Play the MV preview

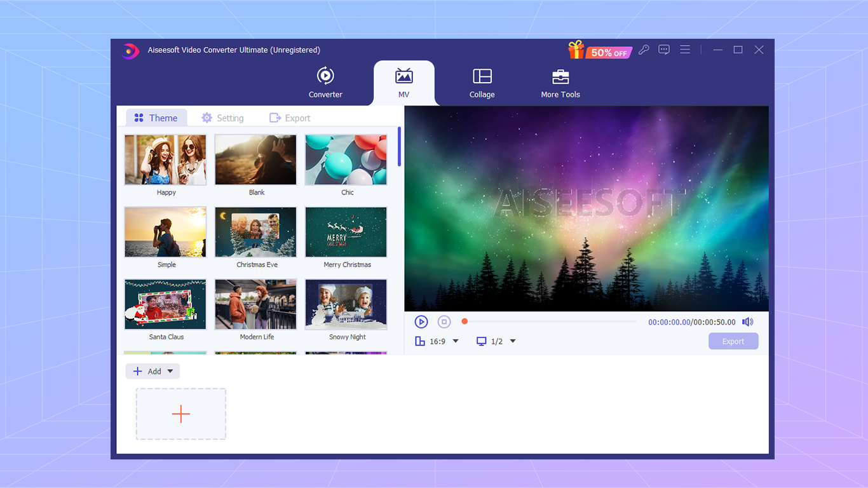[x=421, y=322]
